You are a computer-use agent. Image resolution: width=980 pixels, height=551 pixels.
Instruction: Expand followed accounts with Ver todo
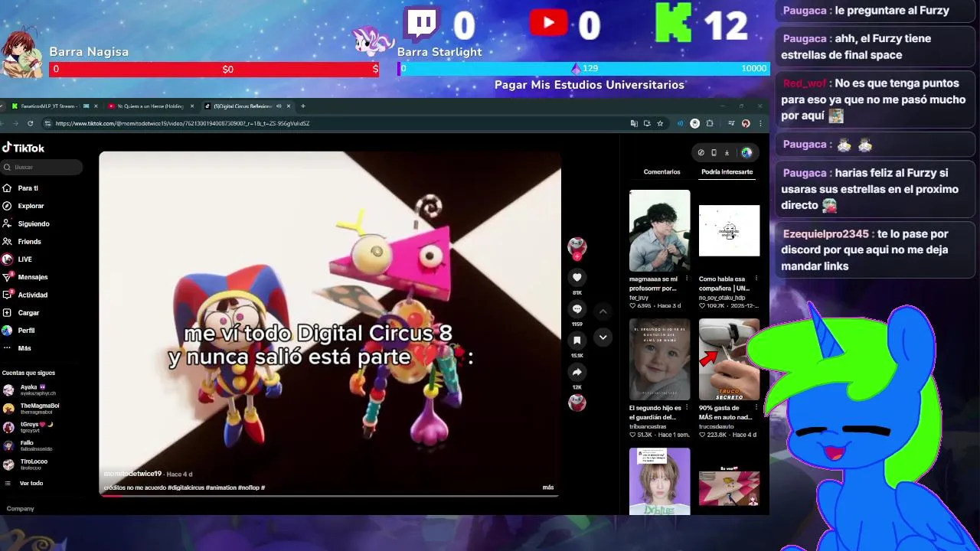click(24, 483)
